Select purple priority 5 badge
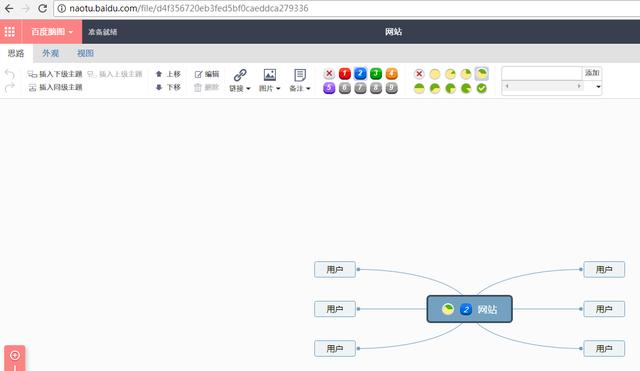Image resolution: width=640 pixels, height=371 pixels. click(x=329, y=88)
